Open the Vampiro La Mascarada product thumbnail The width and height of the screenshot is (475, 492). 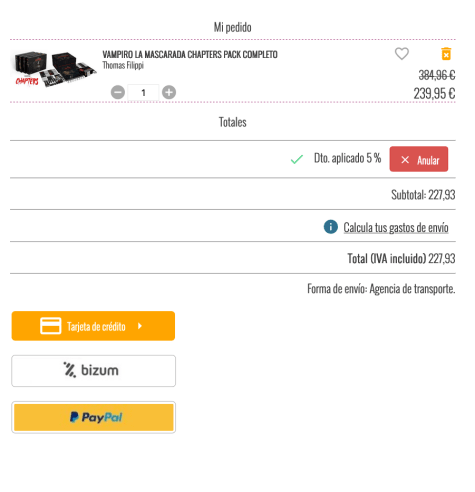point(54,69)
